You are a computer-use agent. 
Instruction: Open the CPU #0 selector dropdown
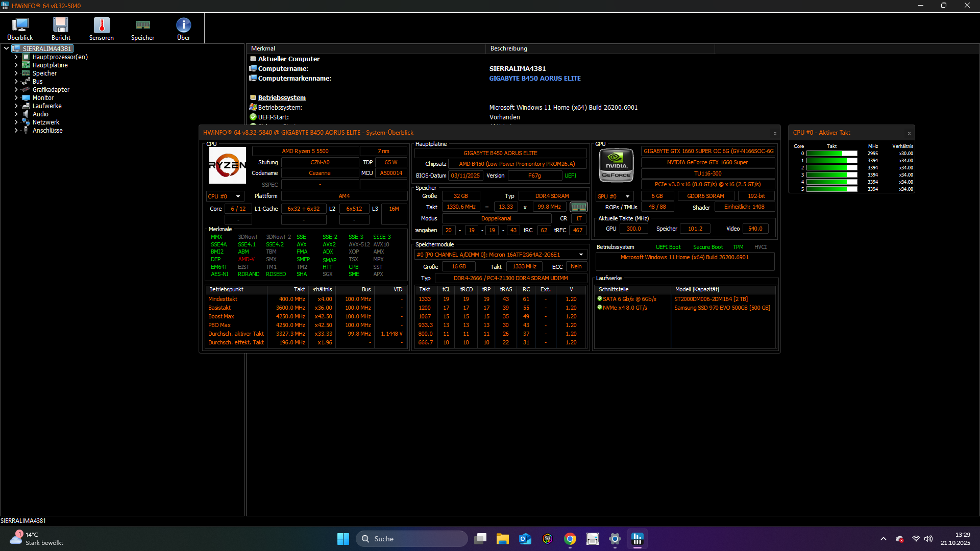coord(225,196)
